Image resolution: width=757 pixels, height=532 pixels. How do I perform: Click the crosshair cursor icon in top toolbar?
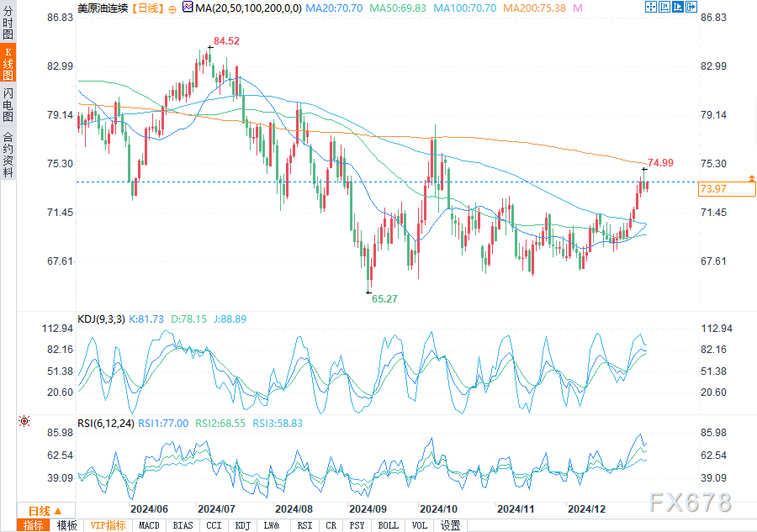pos(652,7)
